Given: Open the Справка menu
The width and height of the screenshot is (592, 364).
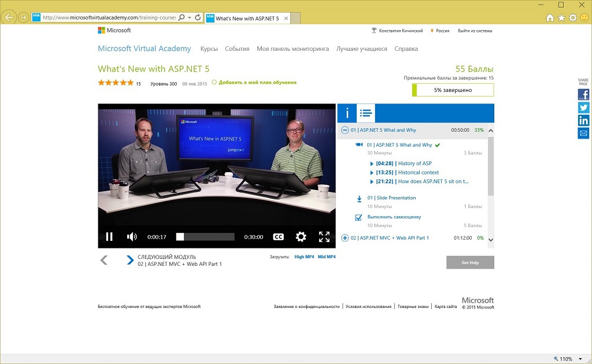Looking at the screenshot, I should click(x=406, y=49).
